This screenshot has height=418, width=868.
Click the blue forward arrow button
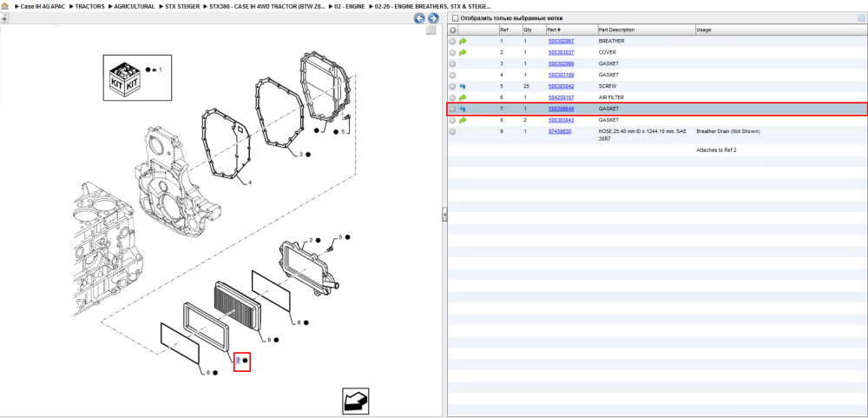click(433, 18)
